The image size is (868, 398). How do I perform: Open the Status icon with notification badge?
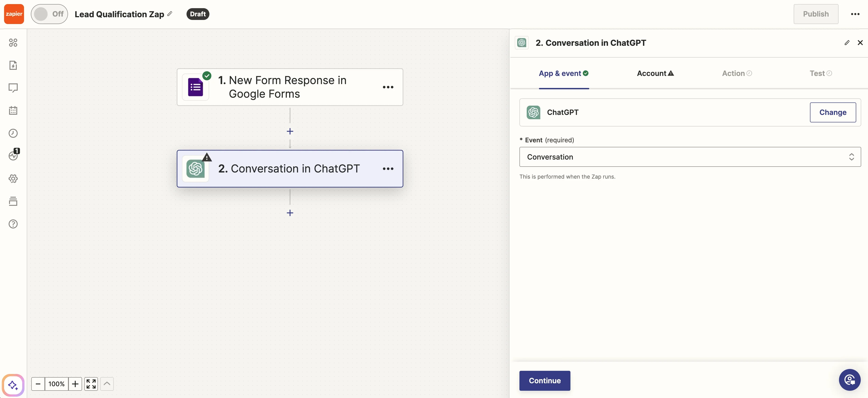13,155
